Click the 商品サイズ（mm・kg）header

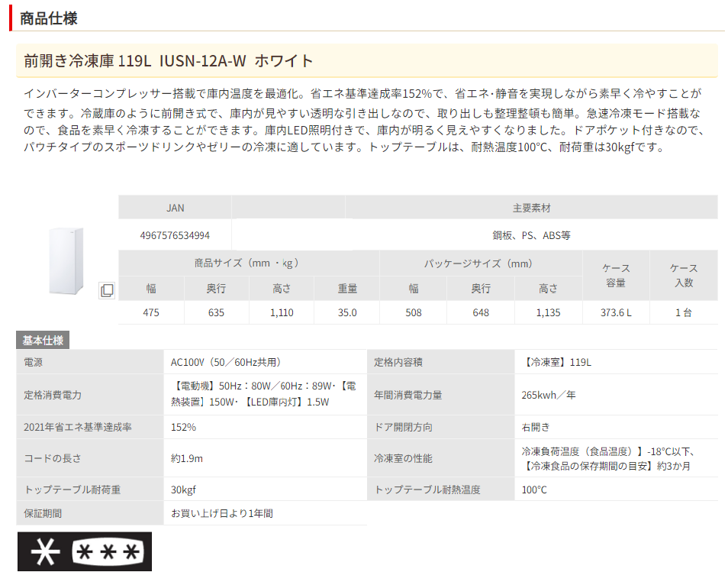(249, 263)
